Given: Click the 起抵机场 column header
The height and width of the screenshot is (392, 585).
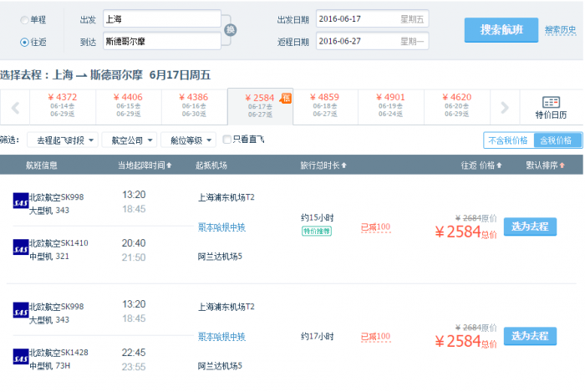Looking at the screenshot, I should [211, 165].
